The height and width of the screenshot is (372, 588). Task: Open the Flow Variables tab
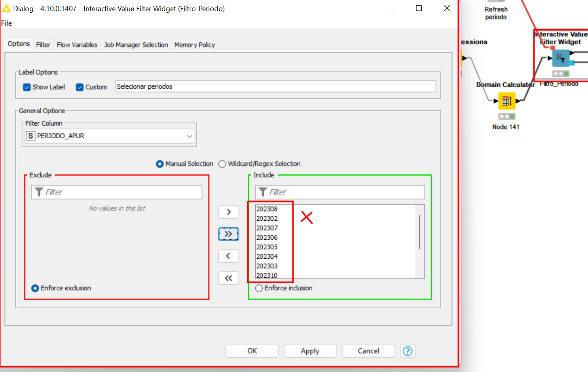[77, 45]
